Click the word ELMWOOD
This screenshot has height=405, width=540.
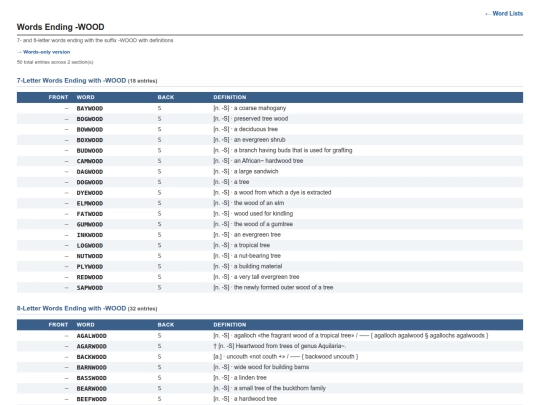coord(90,204)
